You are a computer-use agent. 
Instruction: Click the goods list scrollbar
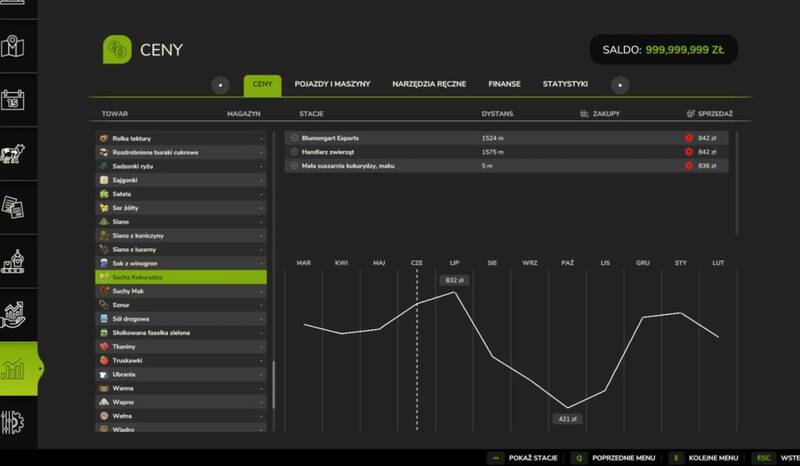click(x=272, y=385)
